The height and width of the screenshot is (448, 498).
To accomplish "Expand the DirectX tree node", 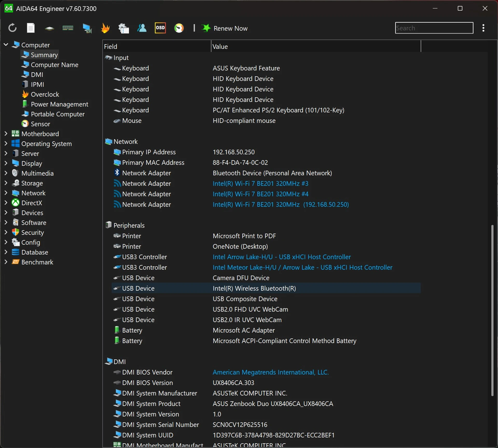I will click(x=6, y=203).
